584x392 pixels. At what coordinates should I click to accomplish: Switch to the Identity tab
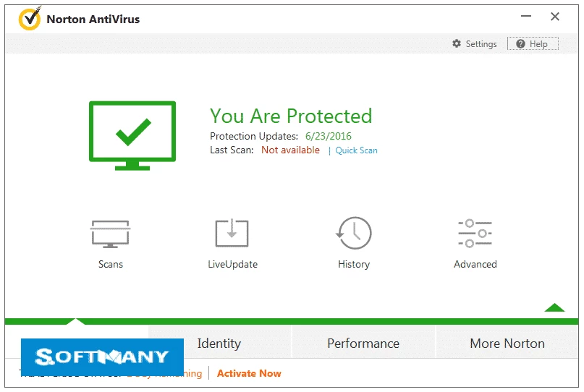[x=219, y=344]
